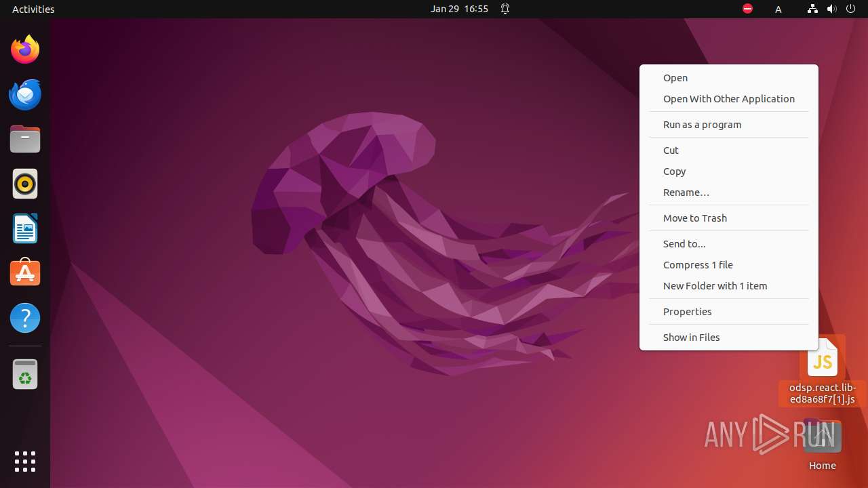Choose Show in Files
Viewport: 868px width, 488px height.
729,338
